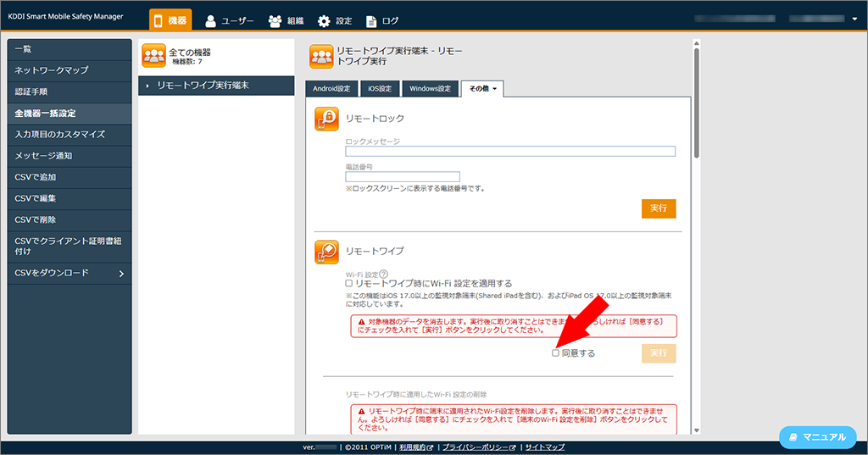This screenshot has width=868, height=455.
Task: Open CSVでクライアント証明書紐付け in sidebar
Action: [x=70, y=247]
